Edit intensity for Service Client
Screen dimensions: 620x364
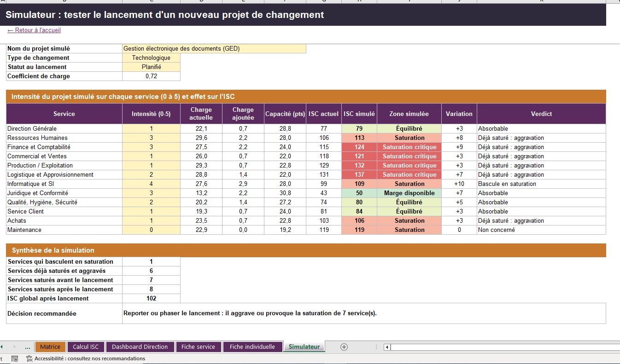151,212
